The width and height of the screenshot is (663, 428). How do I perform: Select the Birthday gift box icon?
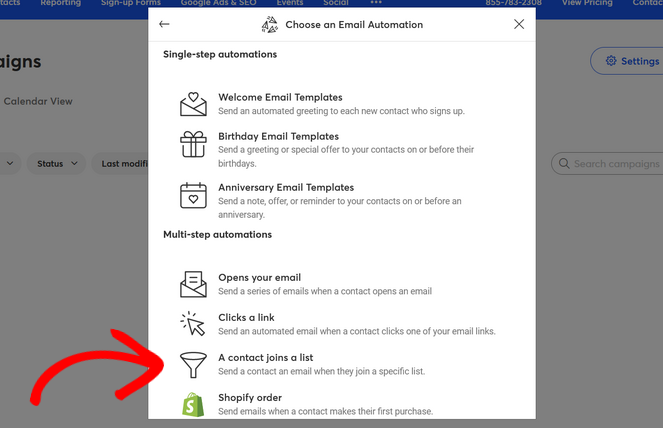pos(193,144)
